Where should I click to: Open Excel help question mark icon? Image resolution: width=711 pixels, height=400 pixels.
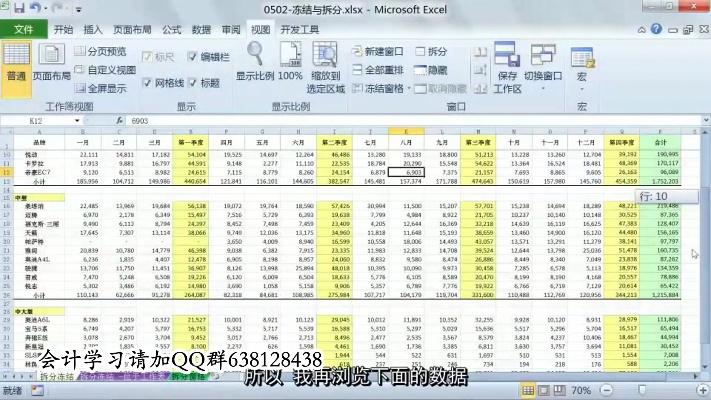(656, 29)
